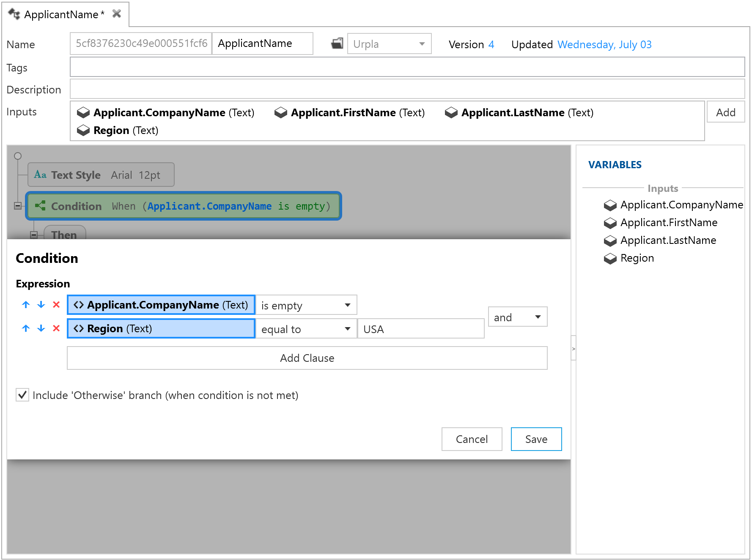Screen dimensions: 752x560
Task: Delete the Region clause with red X
Action: tap(56, 328)
